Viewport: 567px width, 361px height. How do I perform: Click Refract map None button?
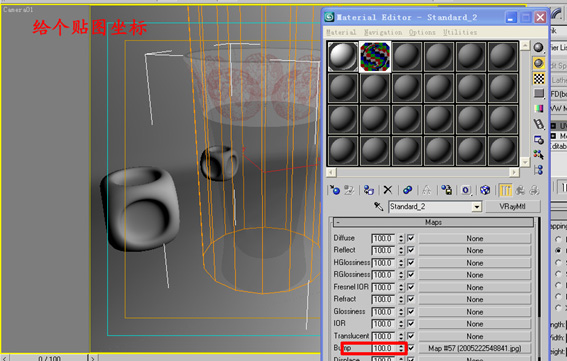coord(474,300)
